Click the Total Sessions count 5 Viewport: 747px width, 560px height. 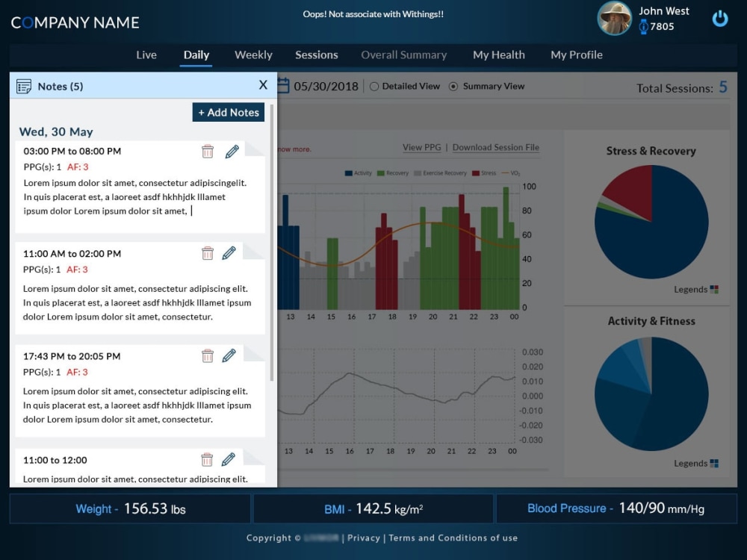click(x=723, y=87)
